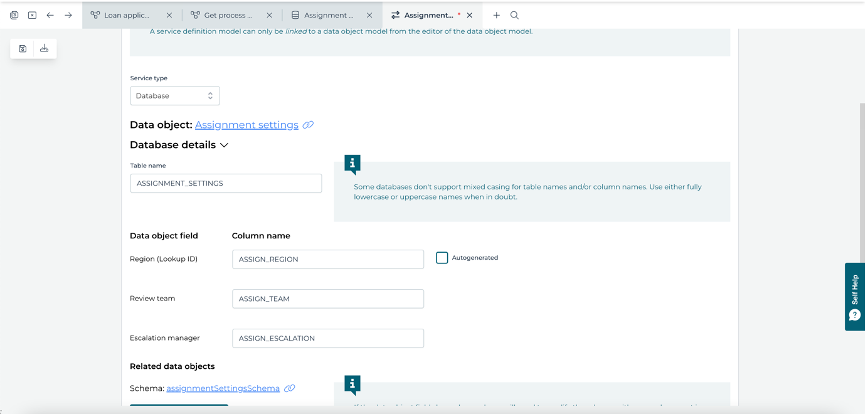This screenshot has height=414, width=868.
Task: Open the Assignment settings data object link
Action: tap(246, 125)
